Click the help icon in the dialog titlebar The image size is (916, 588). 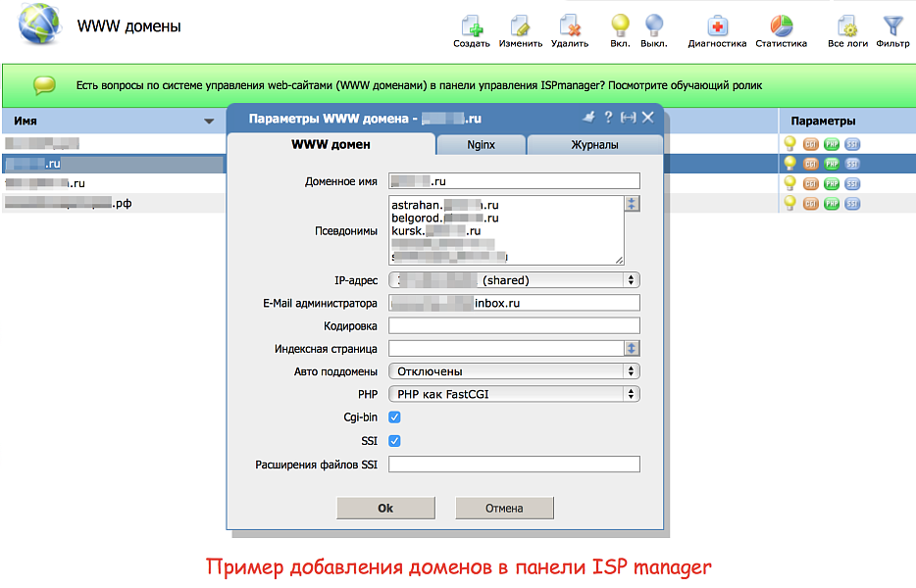(x=610, y=116)
